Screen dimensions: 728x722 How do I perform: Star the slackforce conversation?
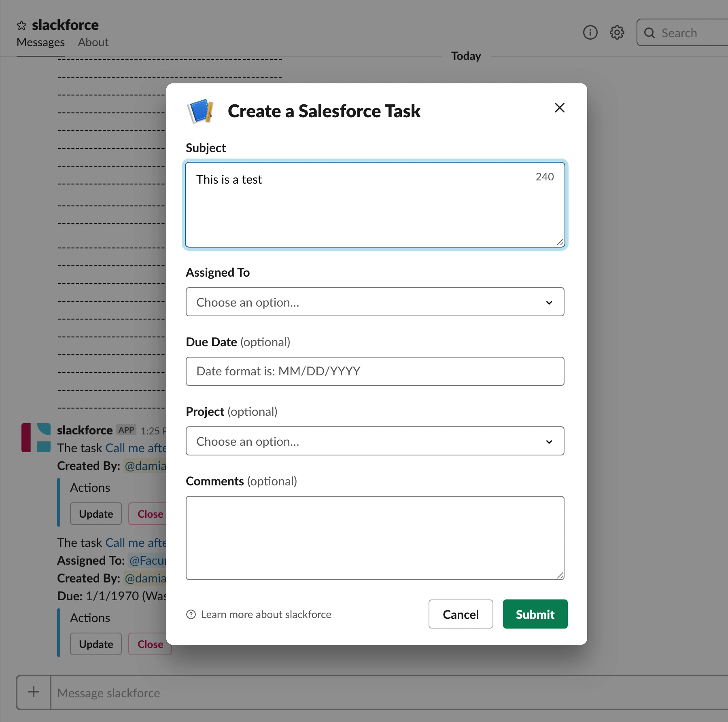click(21, 25)
